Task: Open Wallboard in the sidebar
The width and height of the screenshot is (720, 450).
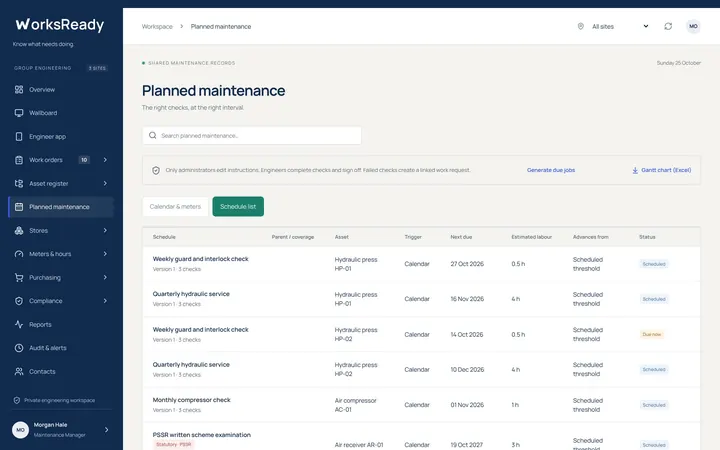Action: point(61,113)
